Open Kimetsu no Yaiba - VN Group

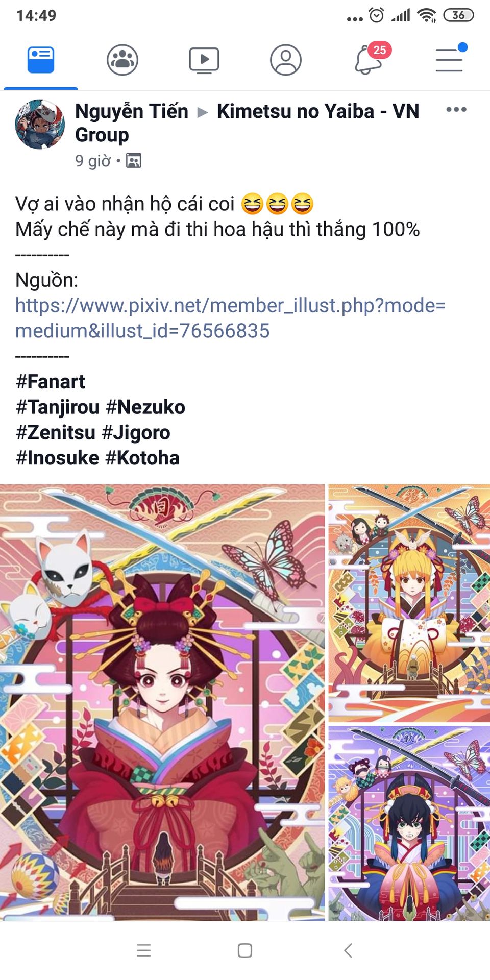coord(247,123)
